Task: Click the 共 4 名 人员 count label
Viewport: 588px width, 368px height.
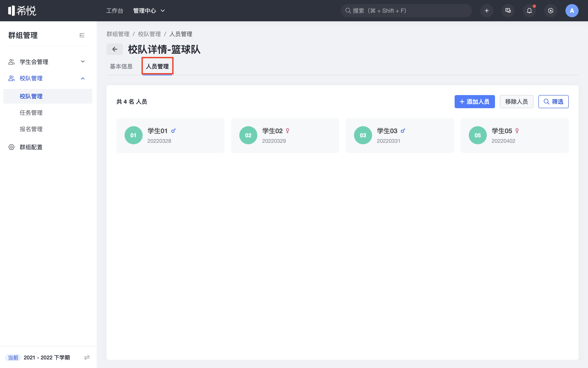Action: click(x=132, y=102)
